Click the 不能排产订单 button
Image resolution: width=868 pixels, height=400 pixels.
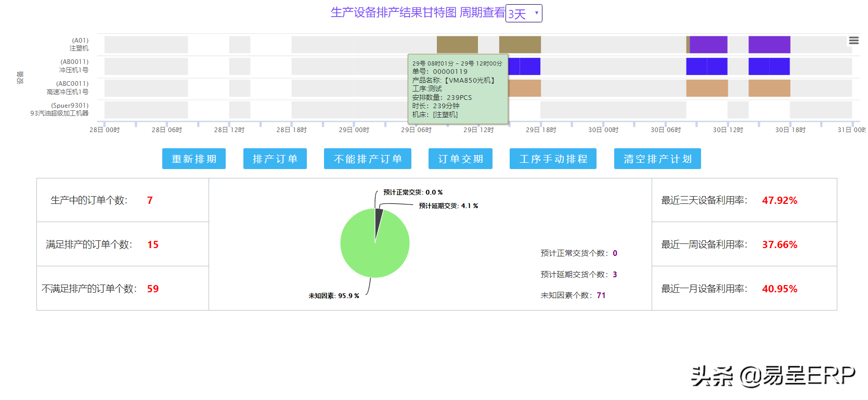368,159
